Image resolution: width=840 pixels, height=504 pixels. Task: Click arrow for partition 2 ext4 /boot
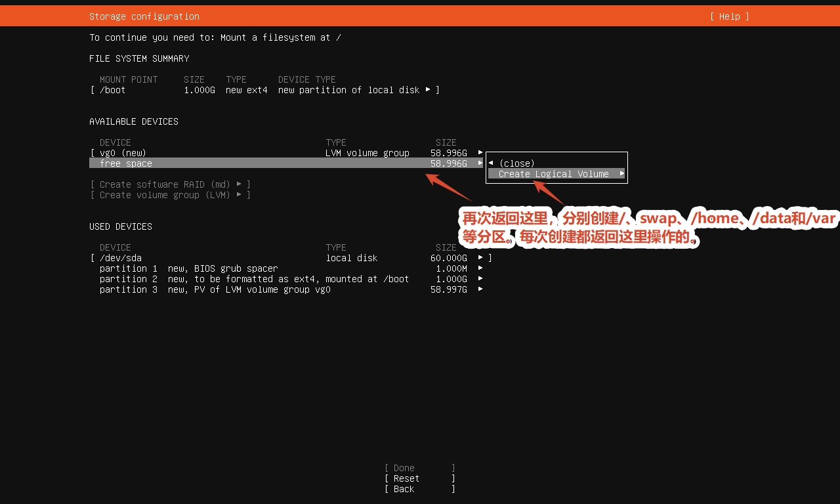tap(480, 279)
